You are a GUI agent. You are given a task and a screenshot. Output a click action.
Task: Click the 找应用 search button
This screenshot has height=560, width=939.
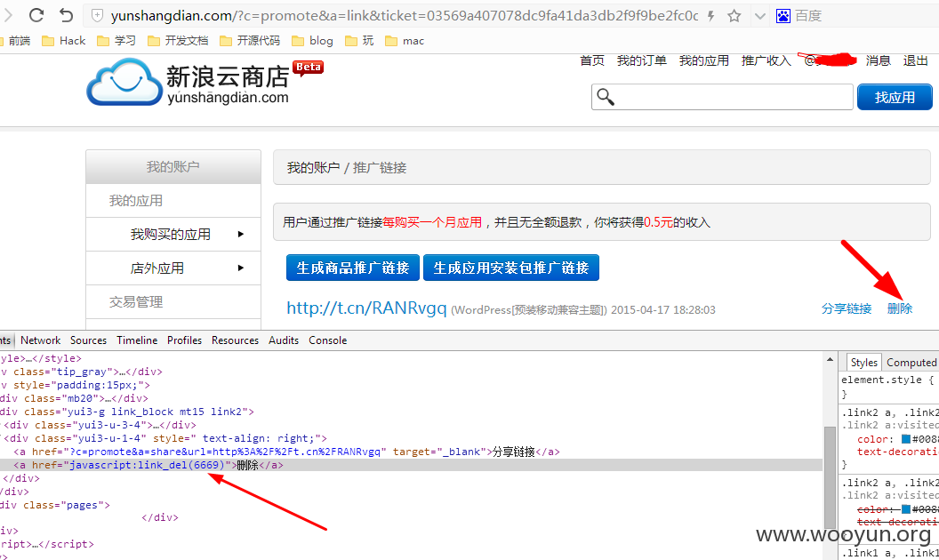895,97
